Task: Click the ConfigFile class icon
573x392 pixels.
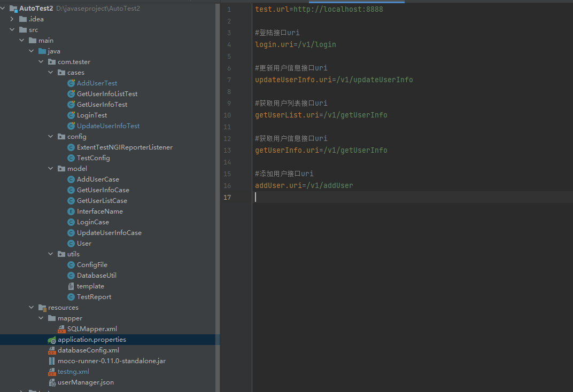Action: 71,265
